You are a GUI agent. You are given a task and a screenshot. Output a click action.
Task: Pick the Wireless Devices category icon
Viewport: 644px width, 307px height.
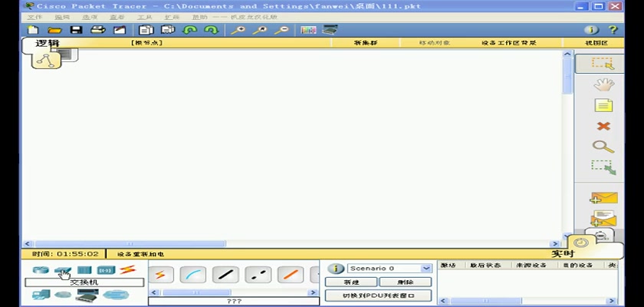click(106, 270)
